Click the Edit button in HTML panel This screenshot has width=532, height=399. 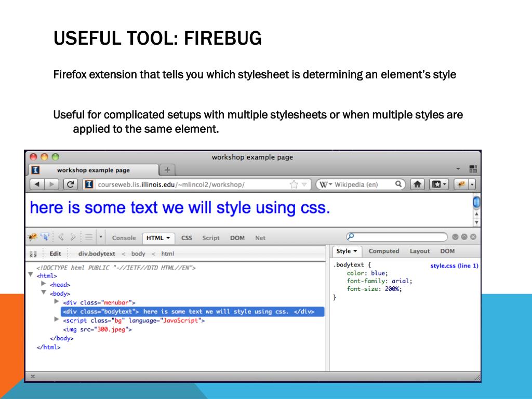coord(55,254)
